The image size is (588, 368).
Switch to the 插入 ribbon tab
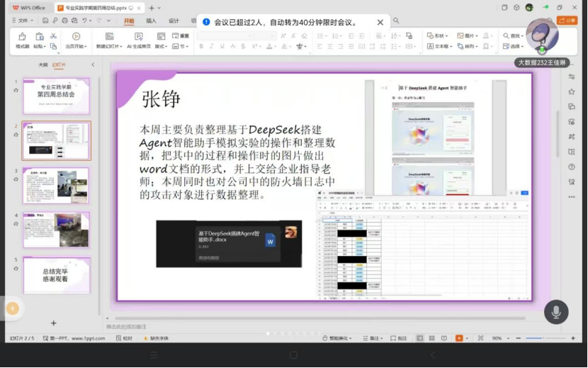point(151,21)
